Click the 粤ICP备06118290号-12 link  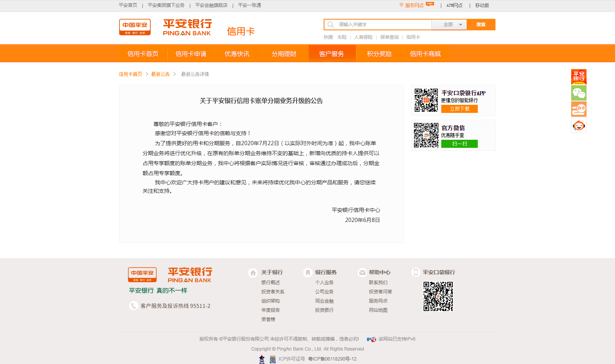click(332, 359)
